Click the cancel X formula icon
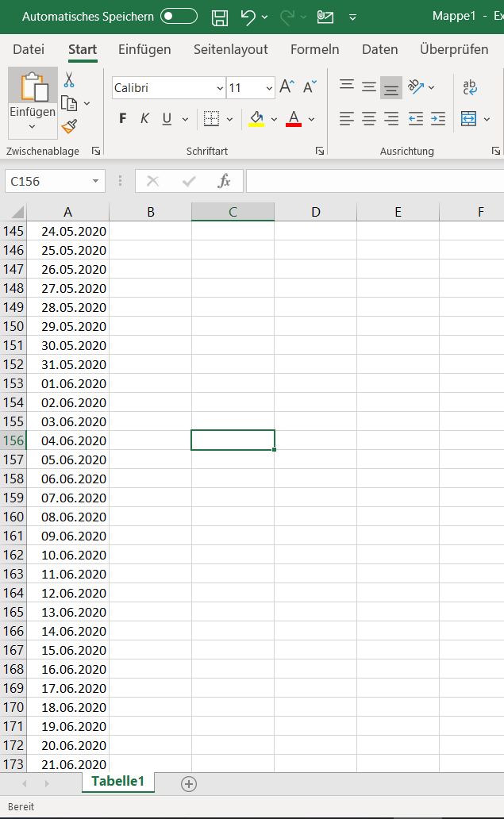The height and width of the screenshot is (819, 504). pos(153,181)
